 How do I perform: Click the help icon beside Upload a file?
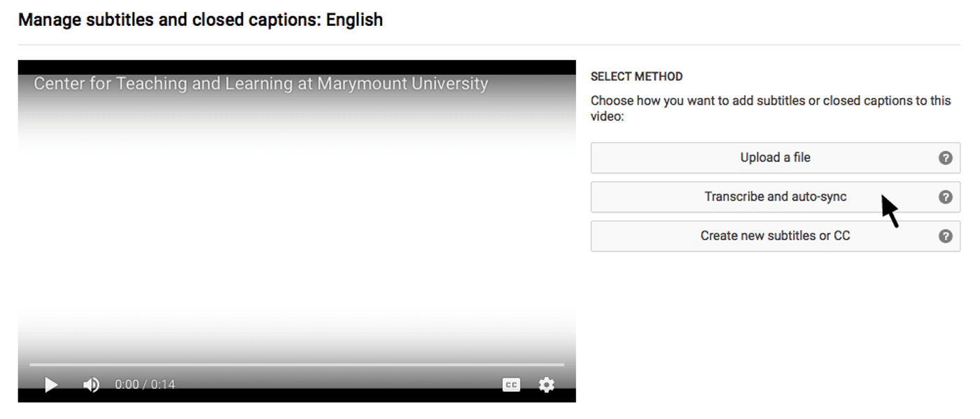(x=945, y=158)
